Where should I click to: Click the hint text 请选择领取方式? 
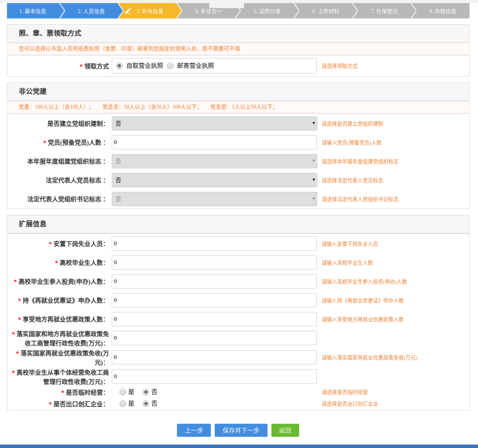[x=339, y=66]
